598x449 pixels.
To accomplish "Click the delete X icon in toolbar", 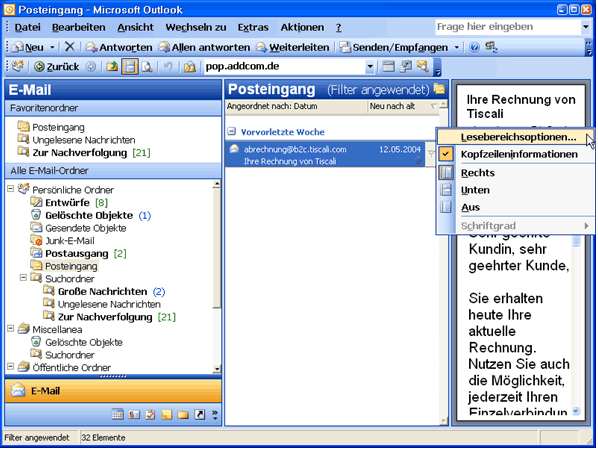I will (x=69, y=47).
